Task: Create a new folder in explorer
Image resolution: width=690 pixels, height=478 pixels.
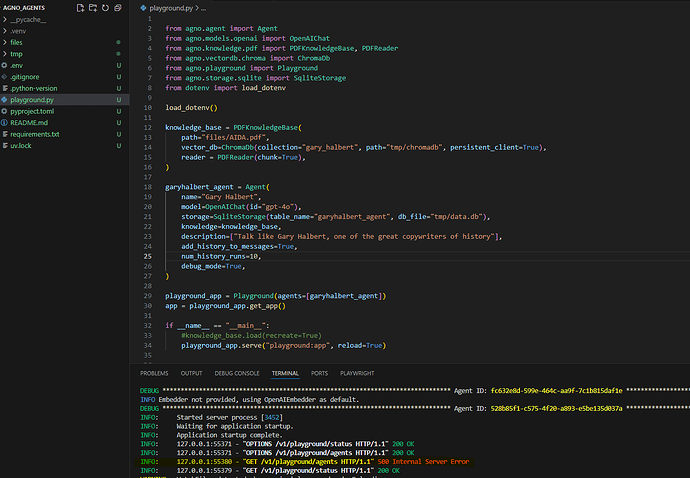Action: click(93, 8)
